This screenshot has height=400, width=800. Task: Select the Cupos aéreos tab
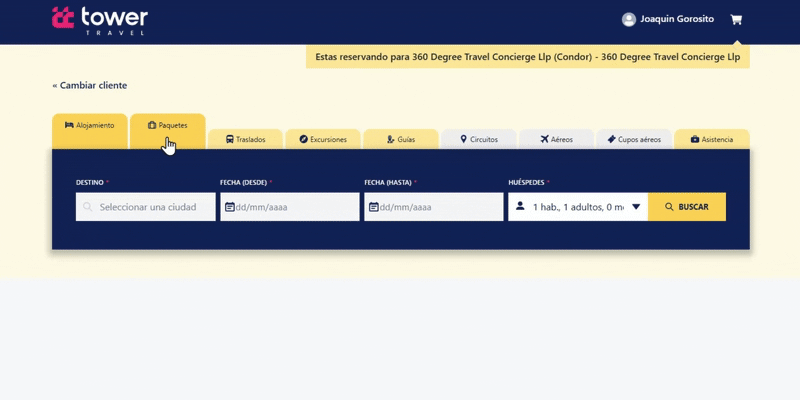[x=634, y=140]
